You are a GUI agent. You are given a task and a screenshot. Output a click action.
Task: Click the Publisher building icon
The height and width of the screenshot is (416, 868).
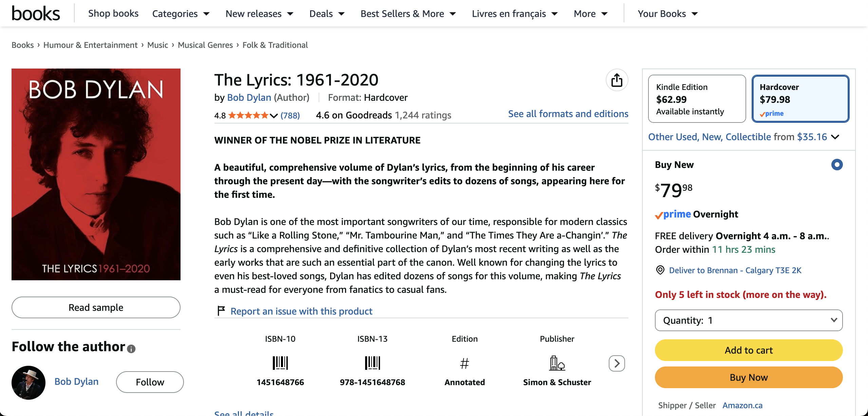(557, 363)
